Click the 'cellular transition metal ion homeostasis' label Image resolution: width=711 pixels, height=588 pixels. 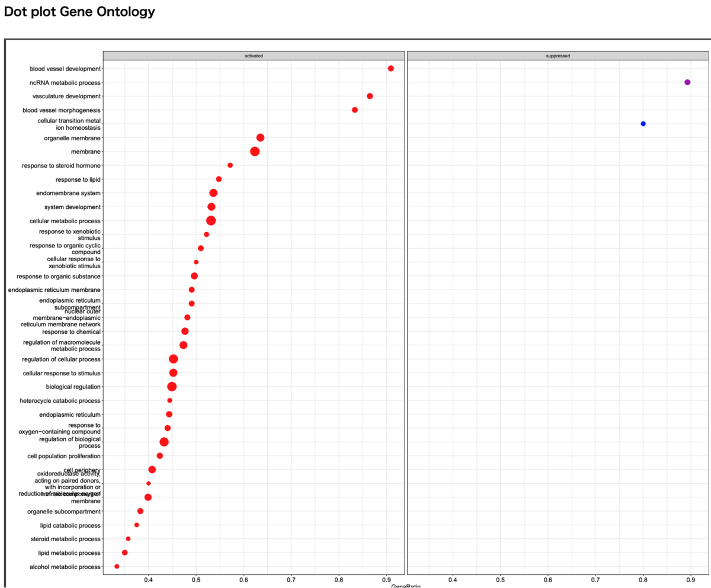[x=69, y=124]
